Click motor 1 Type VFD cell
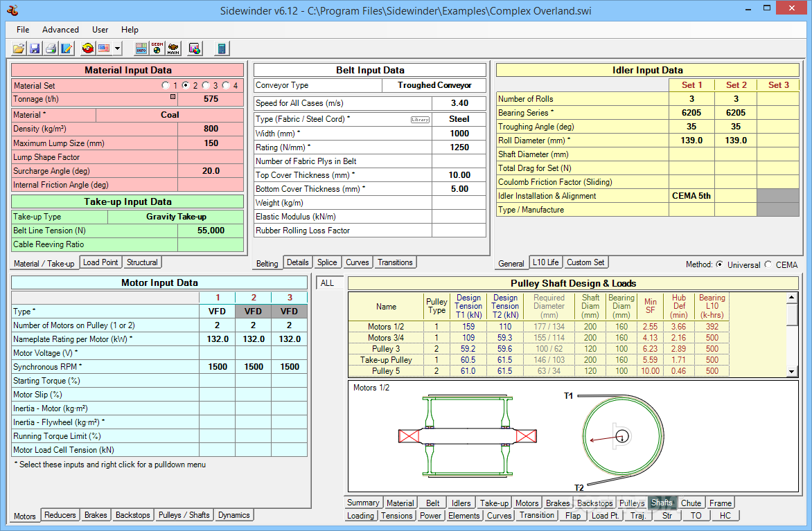The image size is (812, 531). [217, 311]
